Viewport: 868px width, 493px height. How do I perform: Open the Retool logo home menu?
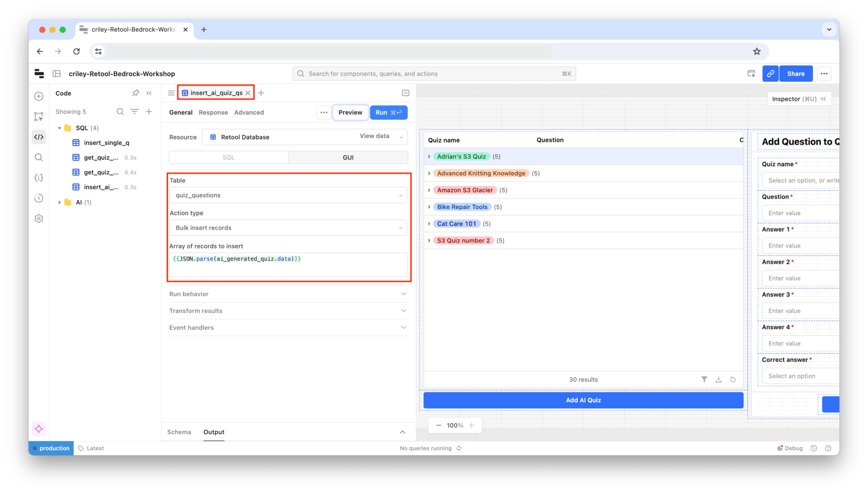click(x=40, y=74)
